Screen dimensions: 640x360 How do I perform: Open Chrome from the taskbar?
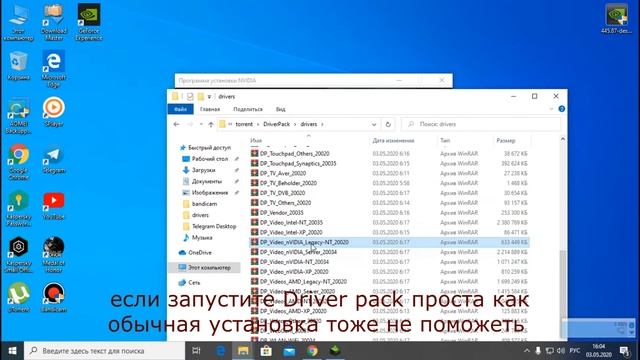(312, 351)
